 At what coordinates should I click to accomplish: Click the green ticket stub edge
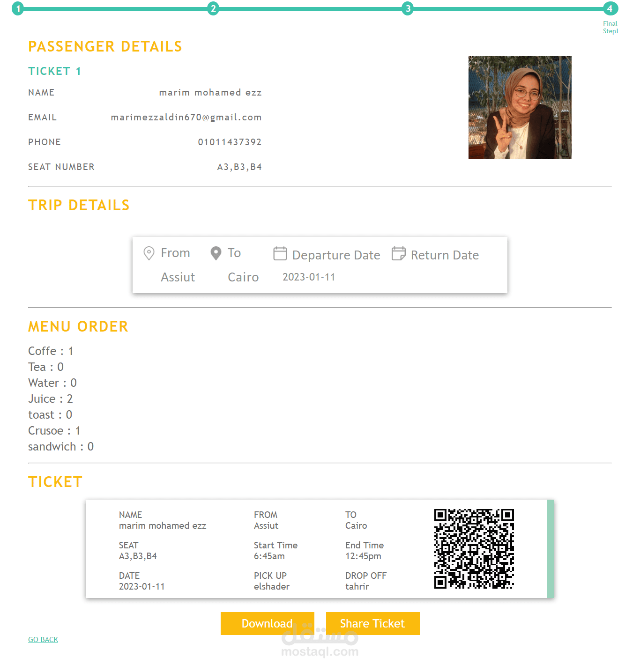coord(551,549)
